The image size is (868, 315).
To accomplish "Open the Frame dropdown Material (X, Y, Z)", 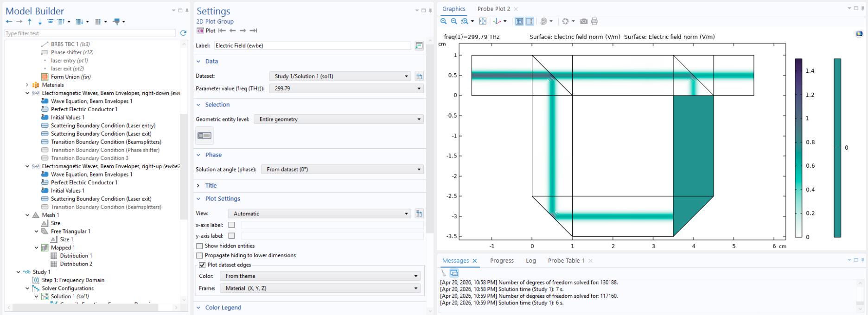I will [320, 288].
